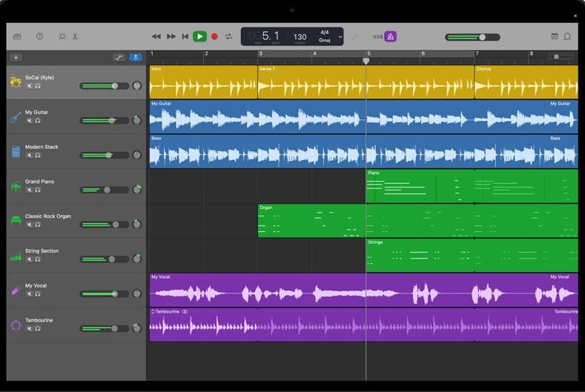The height and width of the screenshot is (392, 585).
Task: Mute the My Vocal track
Action: coord(30,294)
